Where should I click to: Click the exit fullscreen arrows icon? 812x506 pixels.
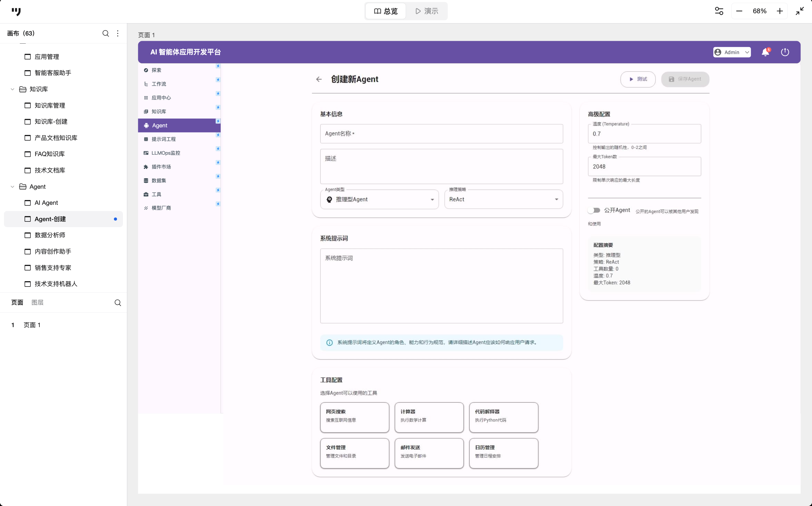(800, 11)
